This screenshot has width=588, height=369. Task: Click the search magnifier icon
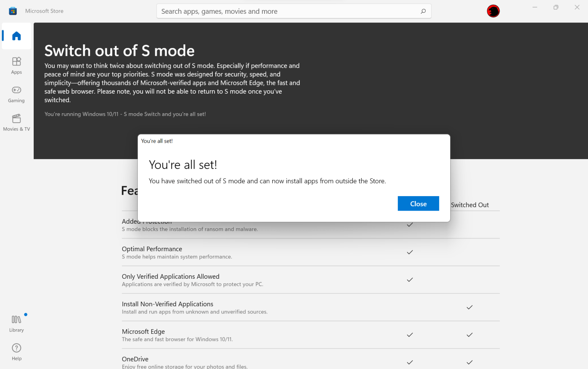click(423, 11)
